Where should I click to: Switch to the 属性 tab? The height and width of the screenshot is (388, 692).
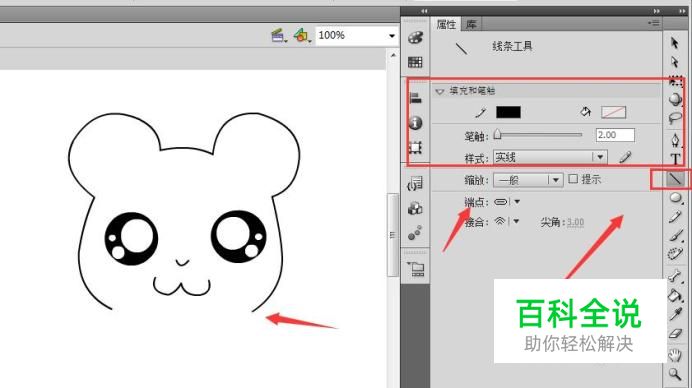(446, 24)
